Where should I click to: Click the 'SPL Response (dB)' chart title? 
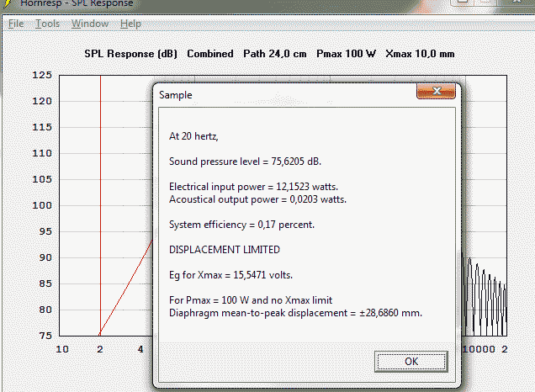130,54
